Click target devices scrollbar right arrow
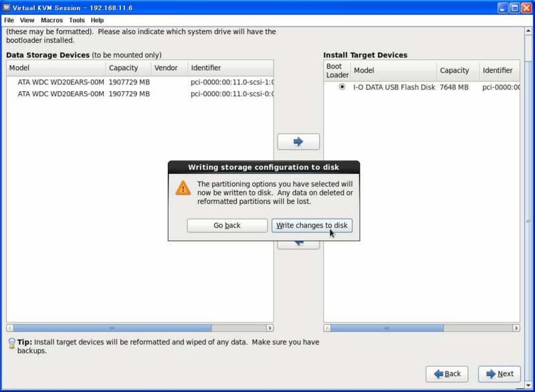This screenshot has width=535, height=392. coord(516,328)
